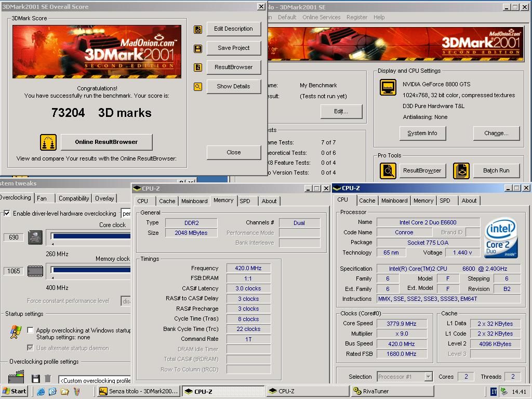Image resolution: width=532 pixels, height=399 pixels.
Task: Click the memory clock chip icon in RivaTuner
Action: coord(35,271)
